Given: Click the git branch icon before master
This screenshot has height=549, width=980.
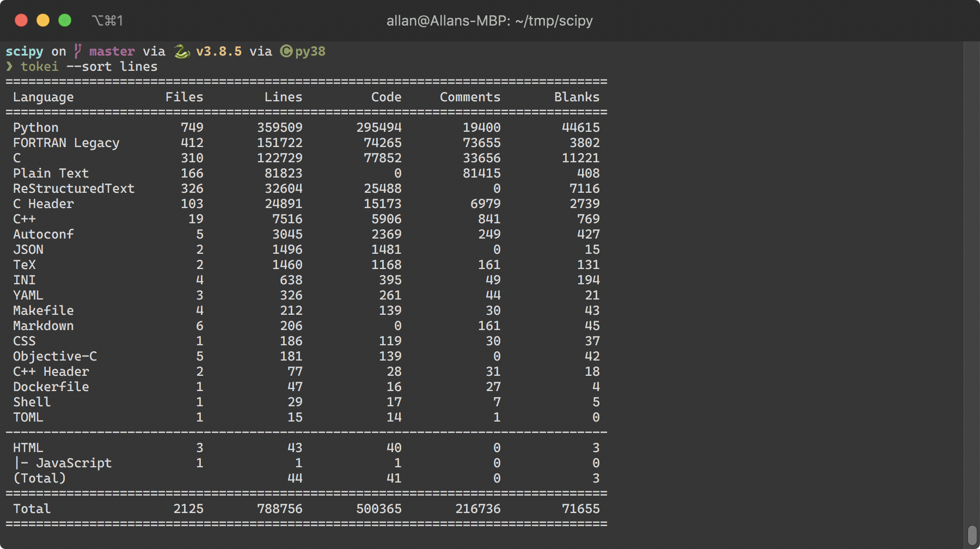Looking at the screenshot, I should coord(78,51).
